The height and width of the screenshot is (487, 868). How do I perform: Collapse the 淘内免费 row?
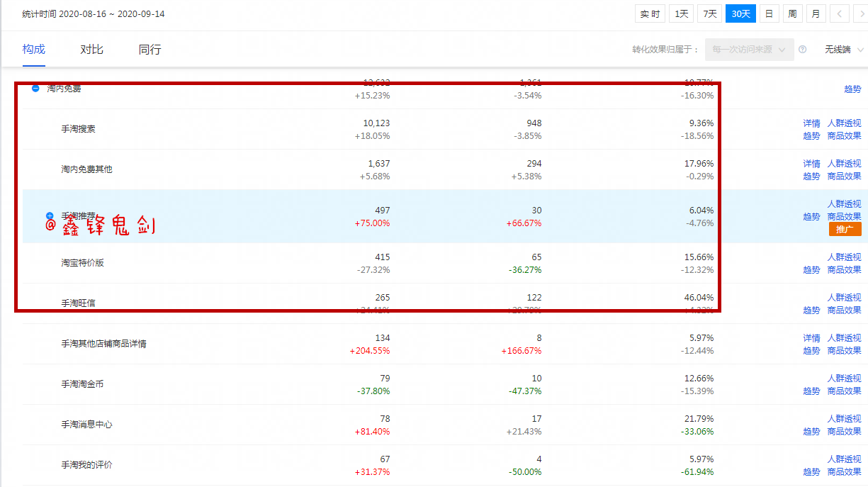35,89
